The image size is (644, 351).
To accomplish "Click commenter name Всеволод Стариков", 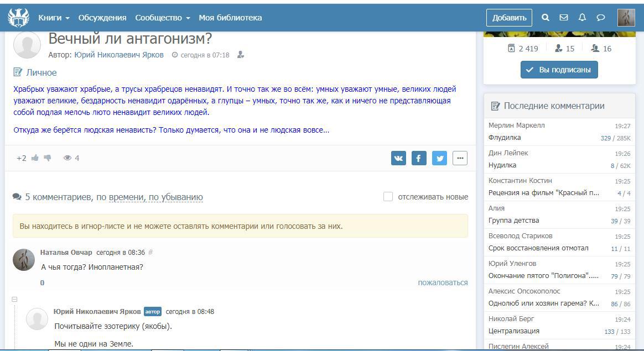I will pyautogui.click(x=521, y=235).
